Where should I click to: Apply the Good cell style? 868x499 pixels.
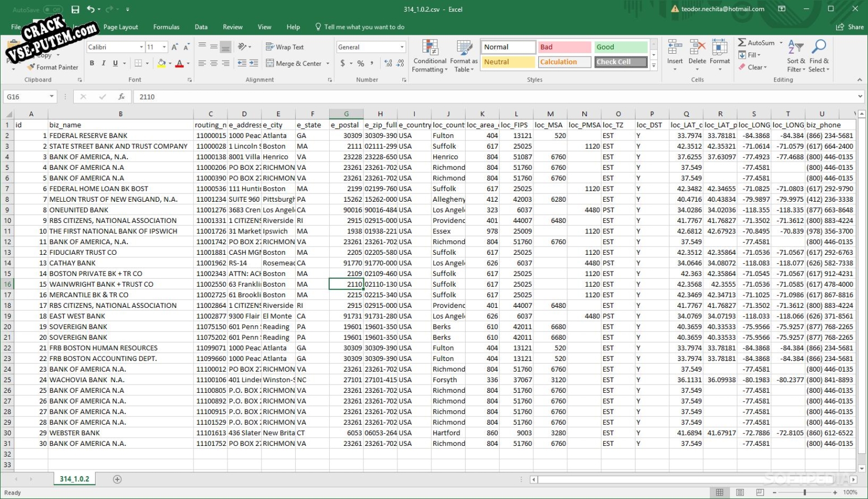click(620, 47)
